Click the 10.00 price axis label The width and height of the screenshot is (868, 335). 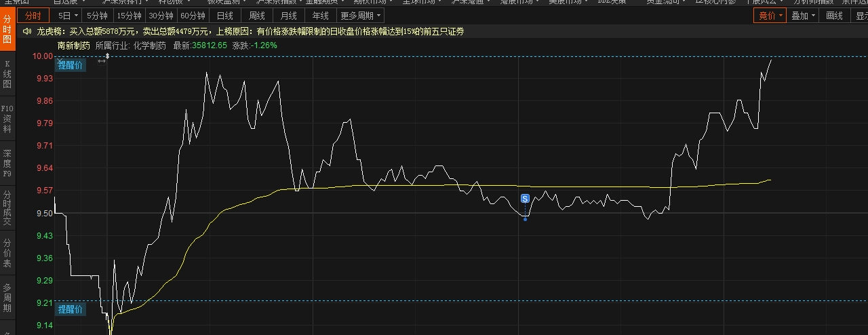click(43, 56)
